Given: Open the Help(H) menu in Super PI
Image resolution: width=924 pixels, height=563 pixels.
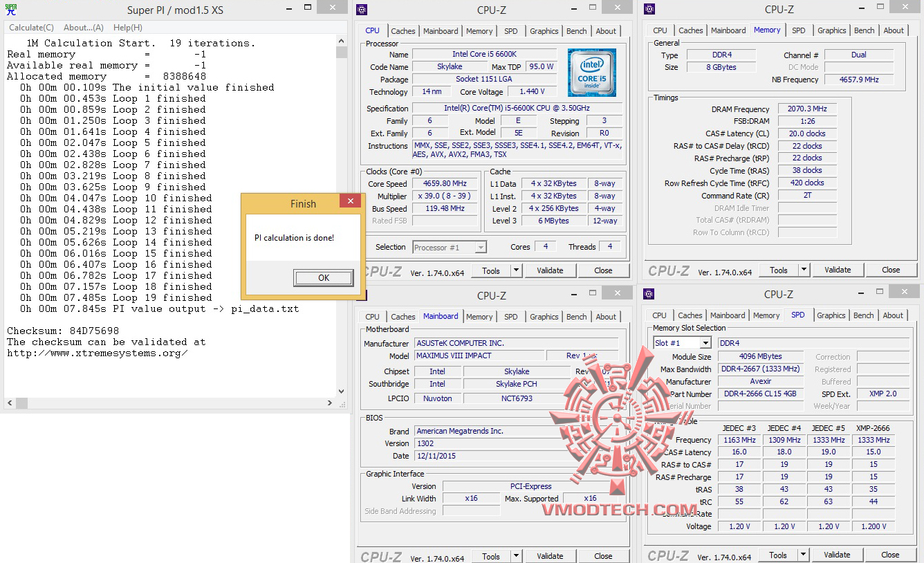Looking at the screenshot, I should [x=128, y=28].
